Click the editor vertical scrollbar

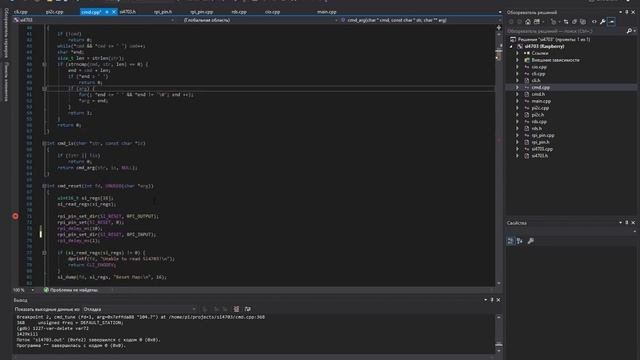(x=499, y=159)
